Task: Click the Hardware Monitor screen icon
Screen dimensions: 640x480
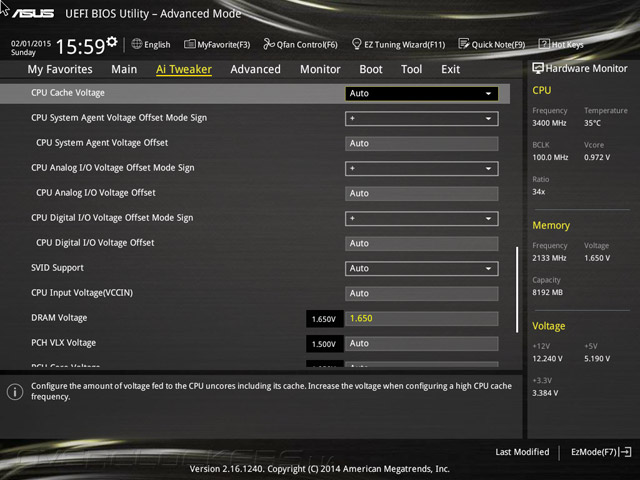Action: click(x=538, y=68)
